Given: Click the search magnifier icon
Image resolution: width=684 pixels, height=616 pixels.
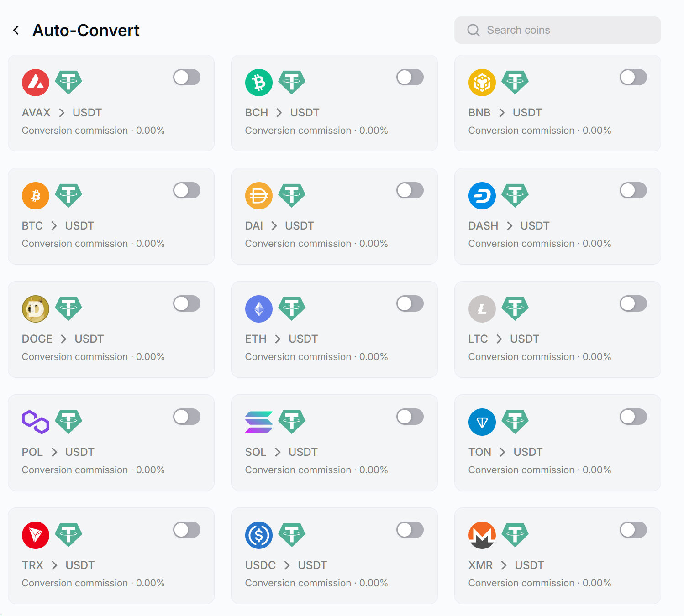Looking at the screenshot, I should (x=474, y=30).
